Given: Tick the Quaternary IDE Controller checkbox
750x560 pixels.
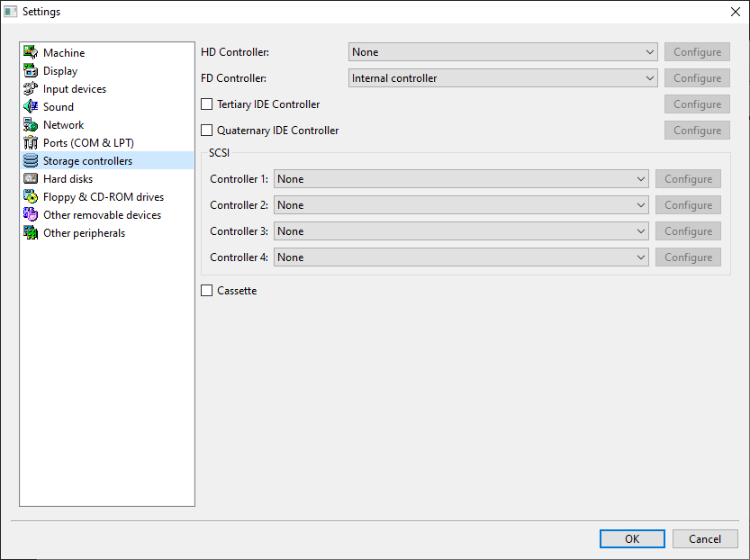Looking at the screenshot, I should (207, 131).
